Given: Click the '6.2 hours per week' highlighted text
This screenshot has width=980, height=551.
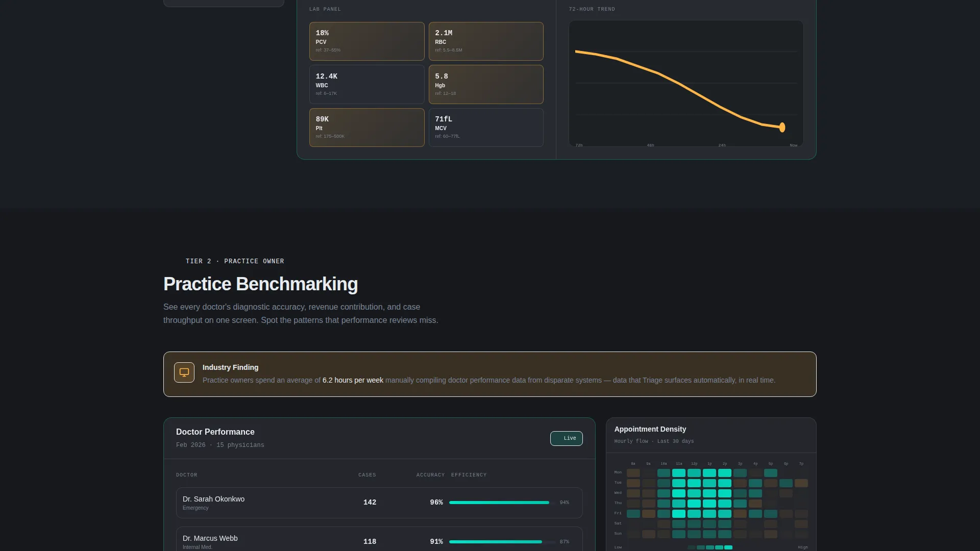Looking at the screenshot, I should [x=353, y=380].
